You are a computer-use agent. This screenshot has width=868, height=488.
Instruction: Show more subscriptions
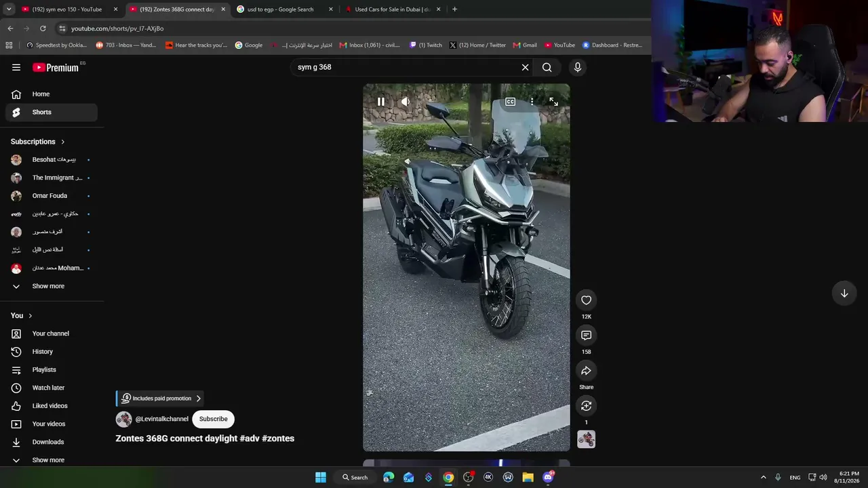(52, 286)
